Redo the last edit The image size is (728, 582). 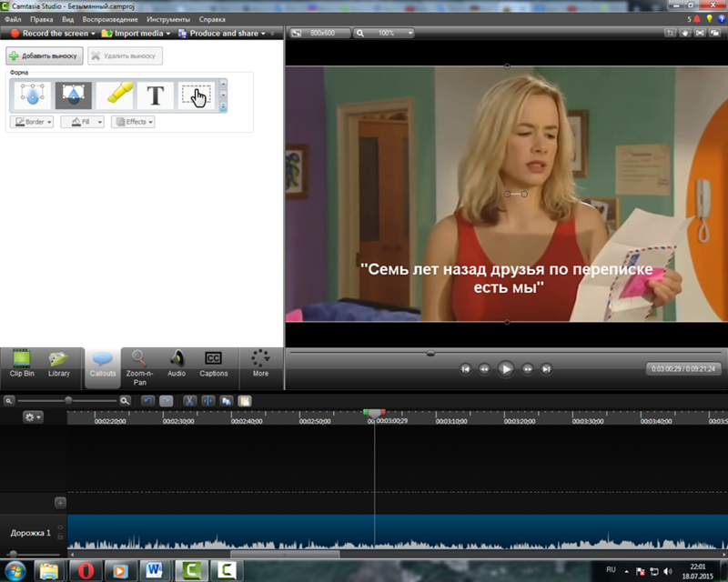coord(167,401)
